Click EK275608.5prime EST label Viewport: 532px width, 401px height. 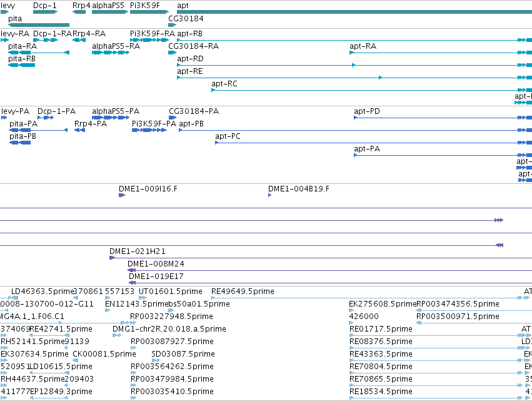[x=383, y=304]
